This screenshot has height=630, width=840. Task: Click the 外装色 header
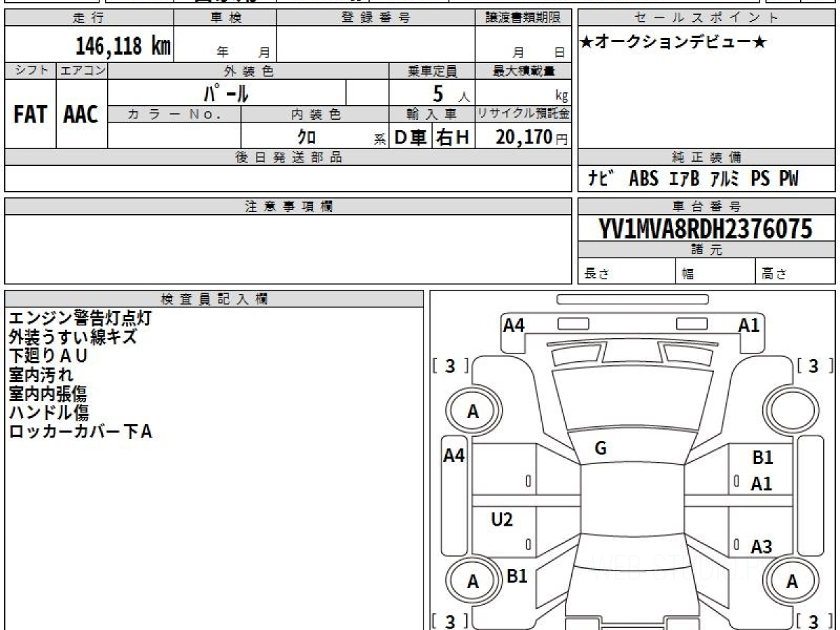pos(248,71)
